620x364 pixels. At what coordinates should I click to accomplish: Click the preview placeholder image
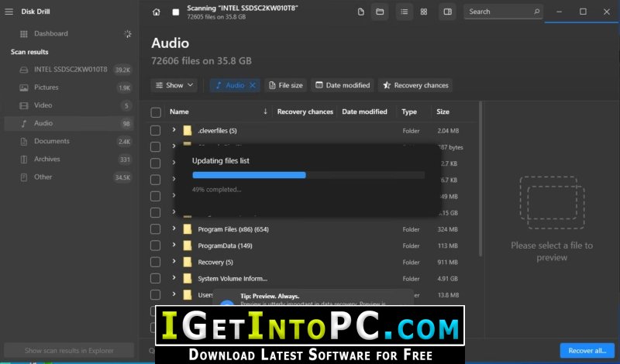point(552,202)
